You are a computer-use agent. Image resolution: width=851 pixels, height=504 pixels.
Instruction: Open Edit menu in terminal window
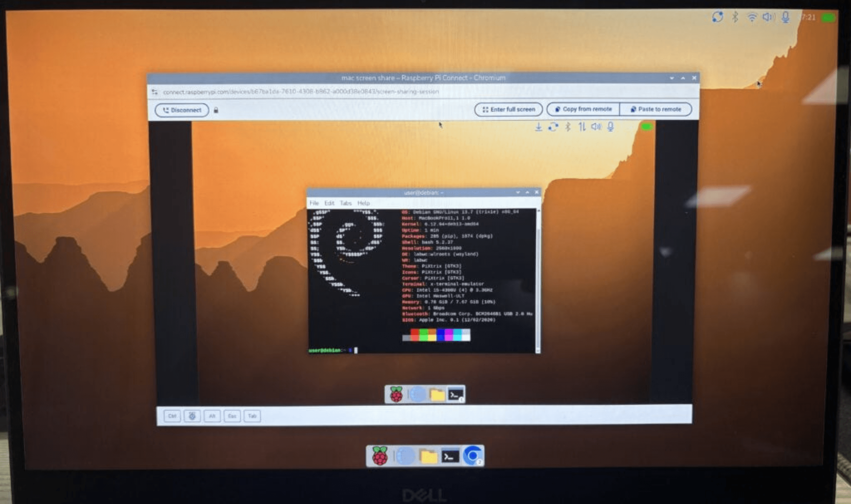pyautogui.click(x=329, y=203)
